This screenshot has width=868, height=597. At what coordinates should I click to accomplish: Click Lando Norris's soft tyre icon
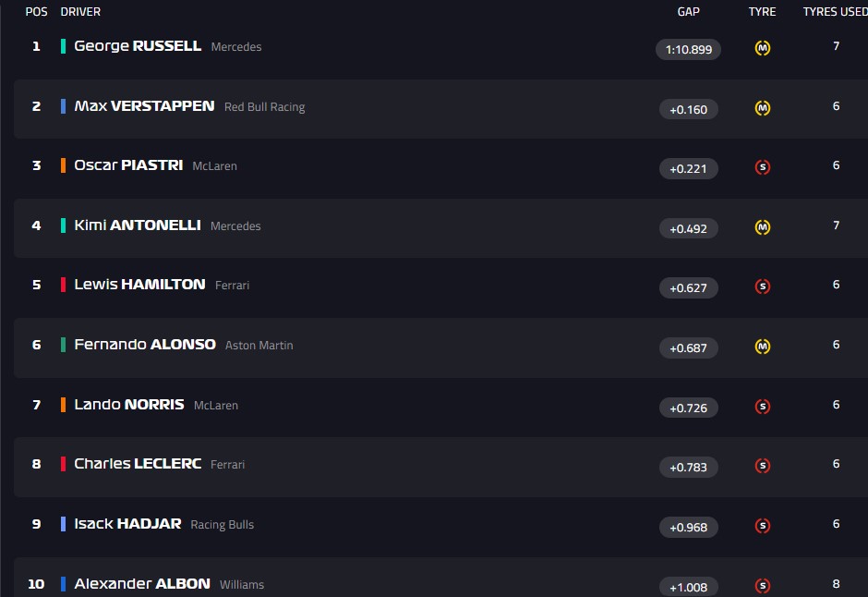pos(763,406)
